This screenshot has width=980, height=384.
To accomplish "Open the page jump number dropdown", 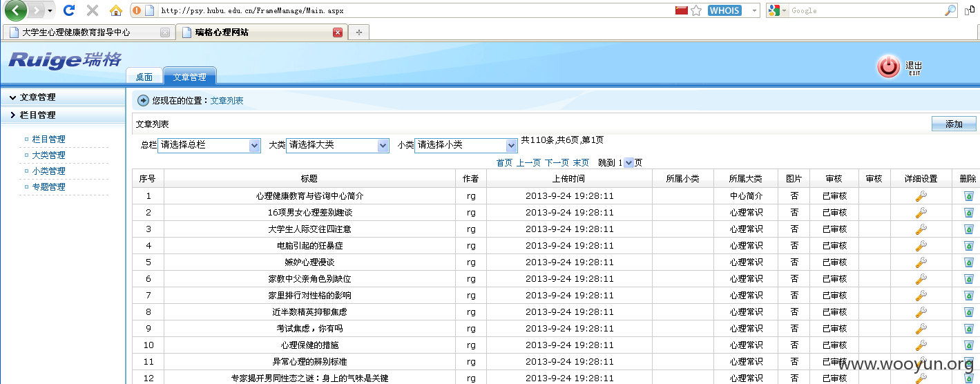I will coord(628,163).
